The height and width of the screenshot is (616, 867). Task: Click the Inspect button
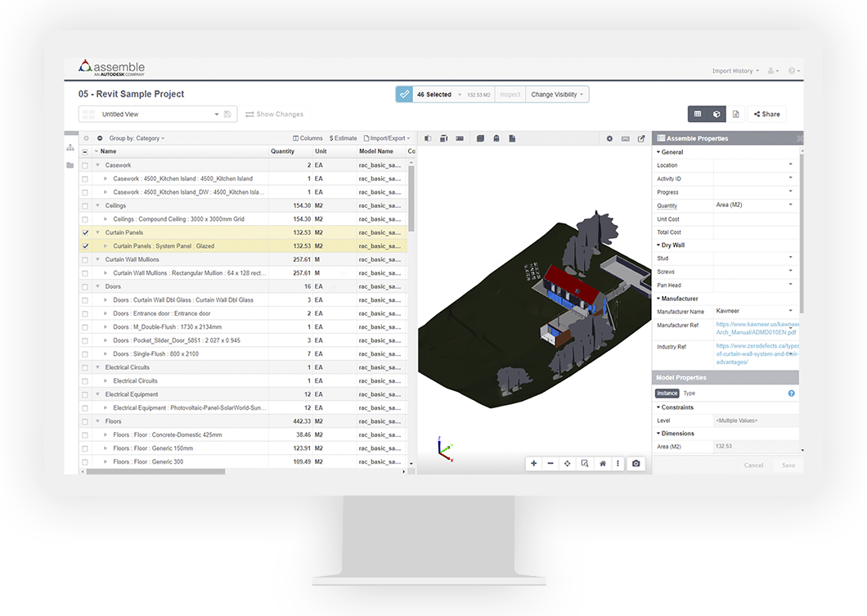coord(510,95)
